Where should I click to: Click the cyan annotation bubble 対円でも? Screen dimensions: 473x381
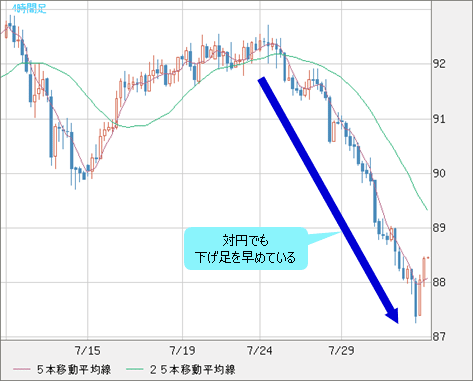pyautogui.click(x=246, y=249)
